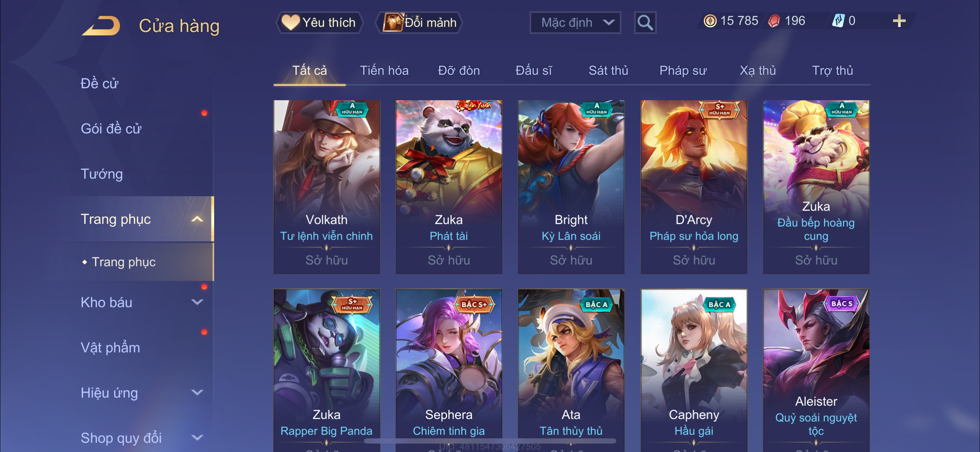Switch to the Pháp sư tab
Viewport: 980px width, 452px height.
point(683,70)
